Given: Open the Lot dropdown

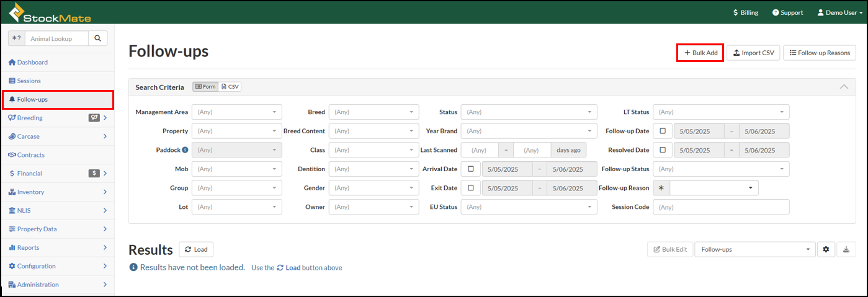Looking at the screenshot, I should [x=237, y=207].
